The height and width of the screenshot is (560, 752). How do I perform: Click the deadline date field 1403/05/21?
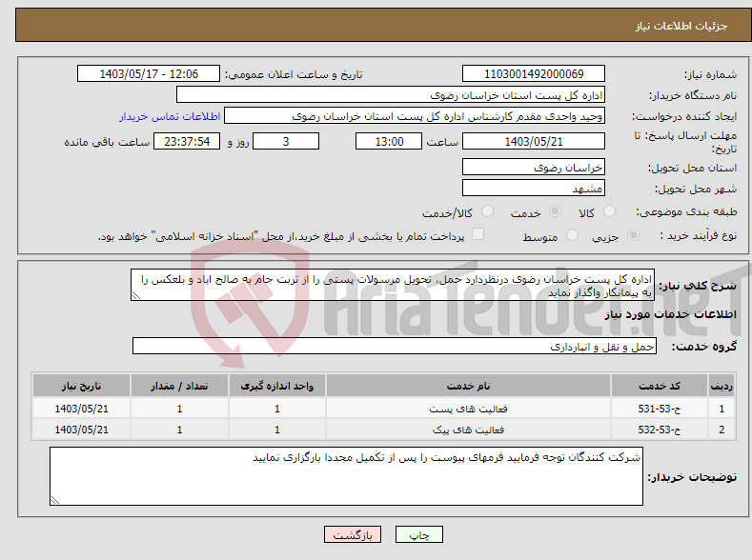pos(534,141)
